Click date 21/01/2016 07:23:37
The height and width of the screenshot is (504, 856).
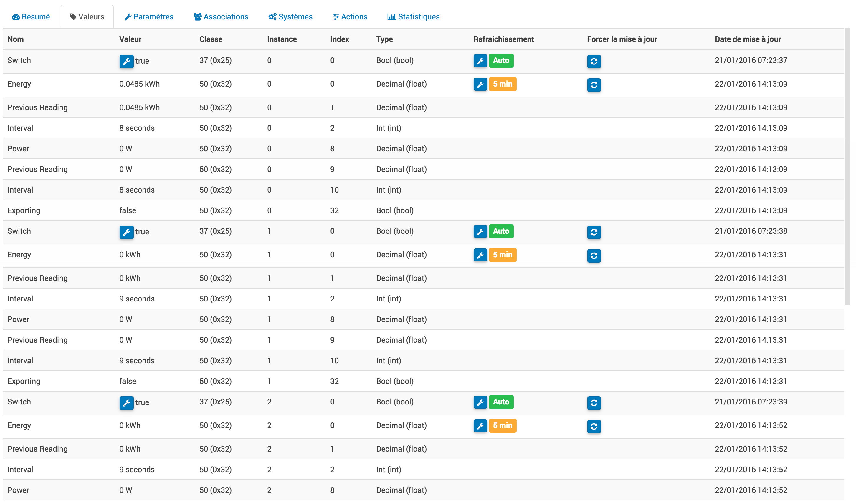point(751,60)
